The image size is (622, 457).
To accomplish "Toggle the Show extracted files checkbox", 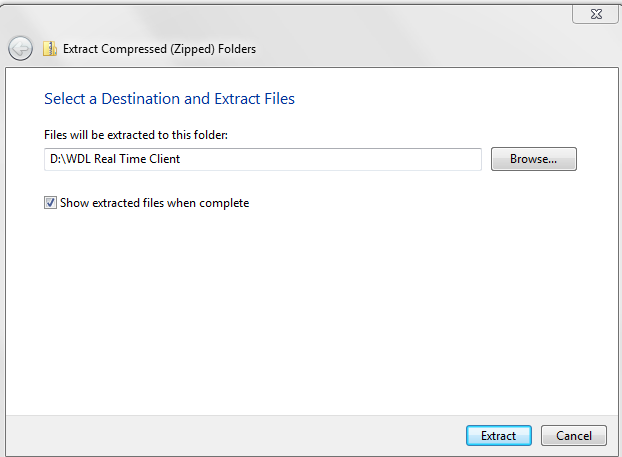I will pyautogui.click(x=51, y=203).
